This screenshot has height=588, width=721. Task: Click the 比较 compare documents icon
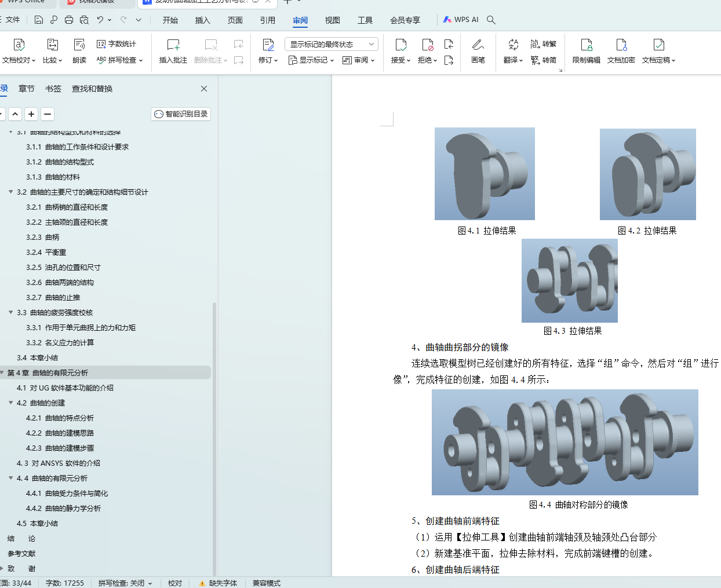pos(52,45)
